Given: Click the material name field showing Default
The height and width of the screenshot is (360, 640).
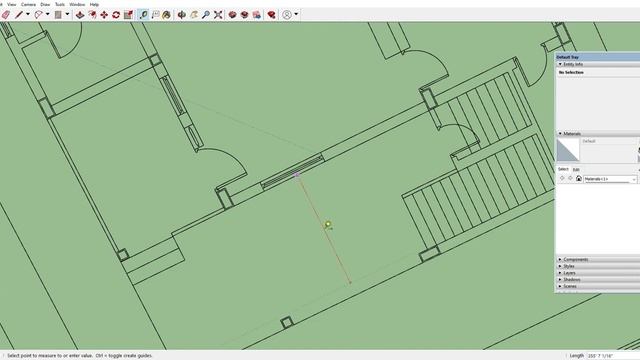Looking at the screenshot, I should click(609, 141).
